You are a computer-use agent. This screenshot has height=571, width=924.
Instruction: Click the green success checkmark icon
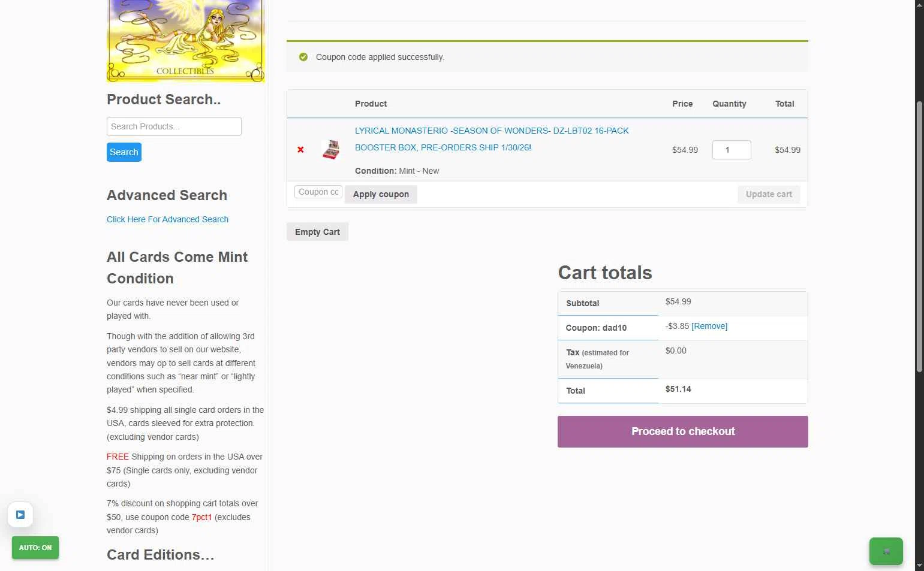point(303,57)
